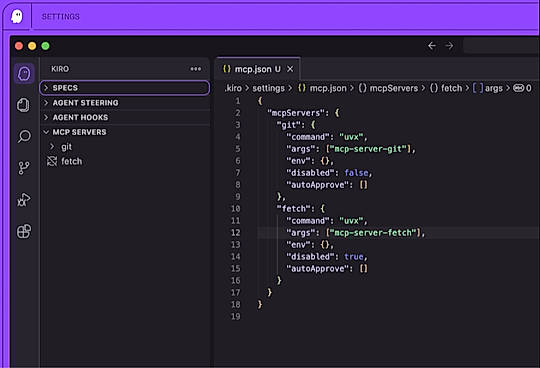Open the Run and Debug icon
Viewport: 540px width, 368px height.
pos(24,200)
